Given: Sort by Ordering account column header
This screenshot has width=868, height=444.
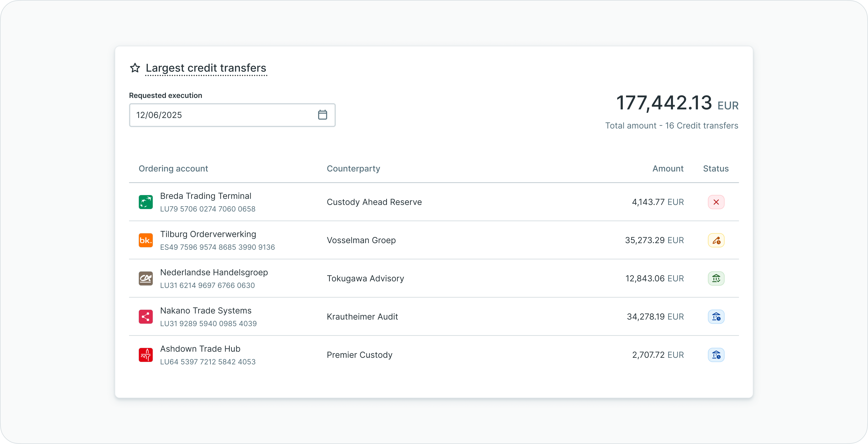Looking at the screenshot, I should (173, 168).
